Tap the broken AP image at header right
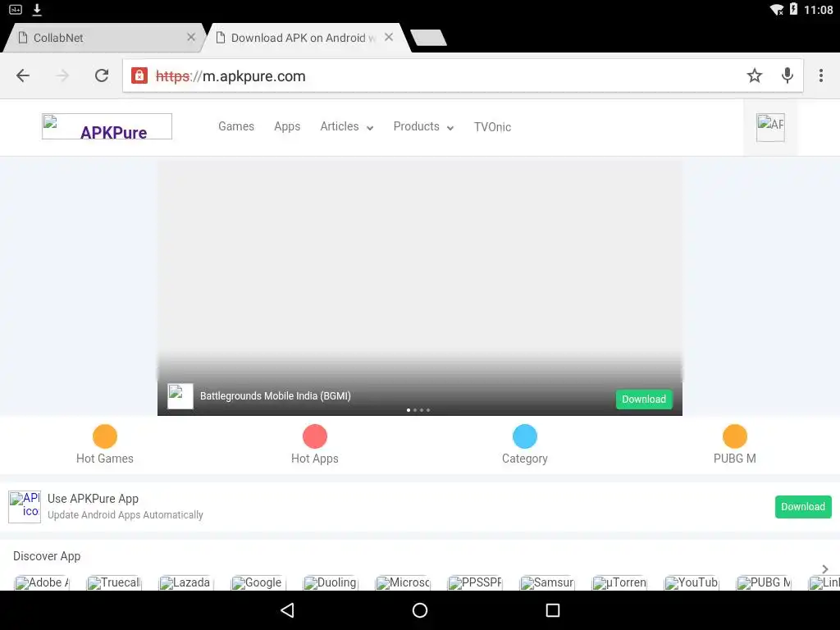This screenshot has width=840, height=630. pyautogui.click(x=770, y=127)
